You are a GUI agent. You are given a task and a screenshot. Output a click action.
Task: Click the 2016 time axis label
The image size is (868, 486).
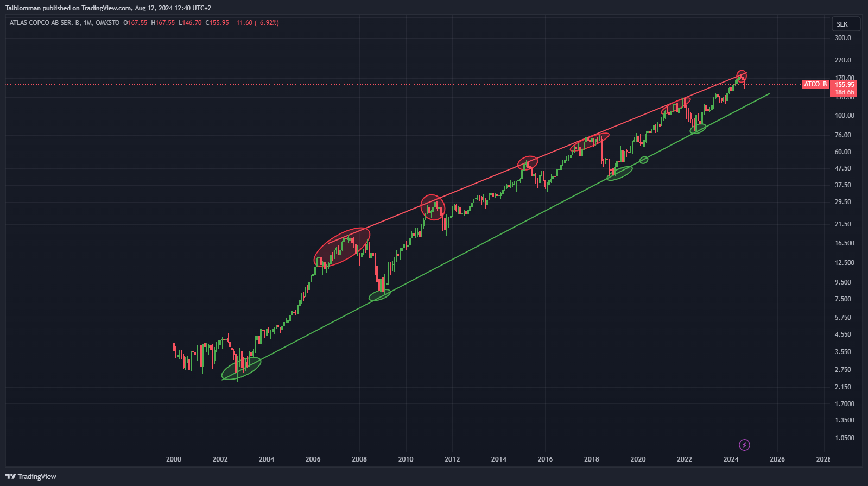coord(545,459)
